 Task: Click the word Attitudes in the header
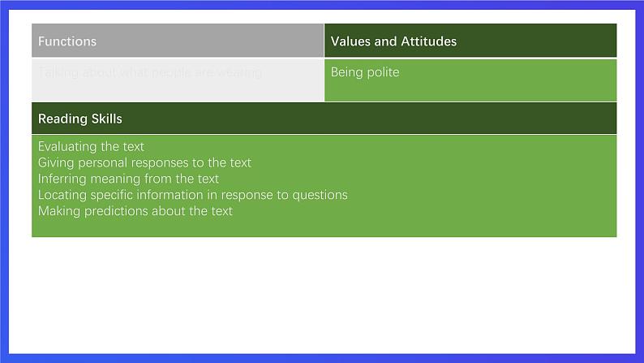pos(428,41)
